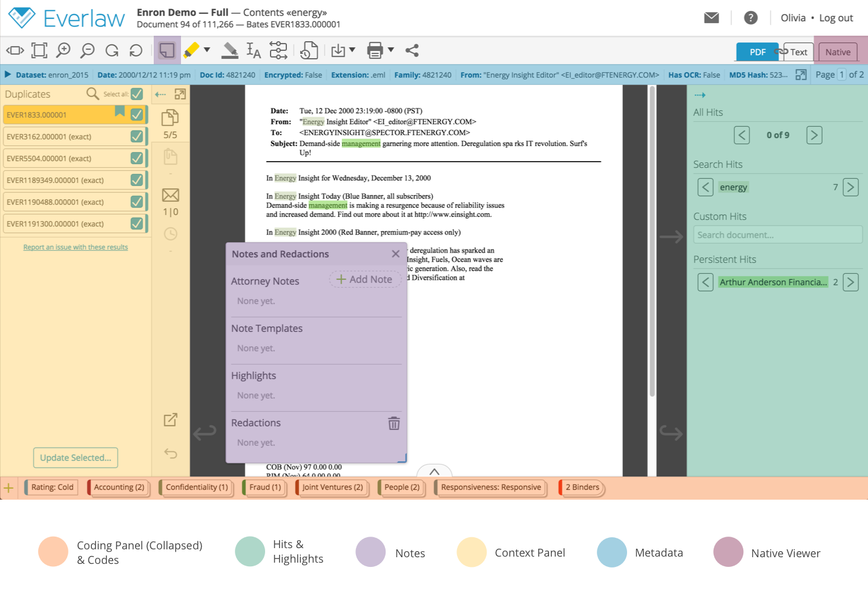Toggle checkbox for EVER3162.000001 (exact)
The width and height of the screenshot is (868, 599).
pyautogui.click(x=137, y=136)
